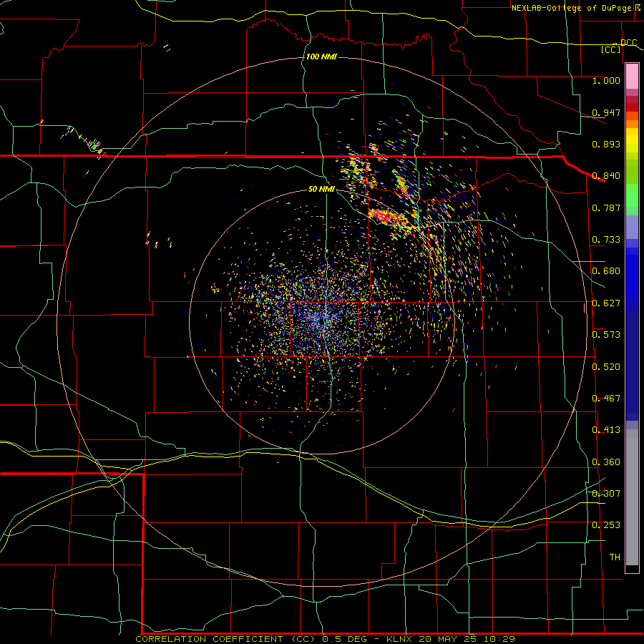Select the [CC] label above the color bar
Viewport: 644px width, 644px height.
coord(611,49)
